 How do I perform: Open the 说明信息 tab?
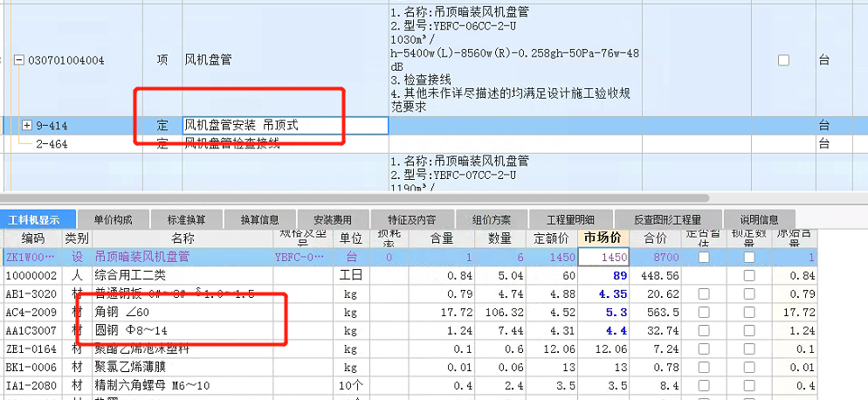pos(759,220)
